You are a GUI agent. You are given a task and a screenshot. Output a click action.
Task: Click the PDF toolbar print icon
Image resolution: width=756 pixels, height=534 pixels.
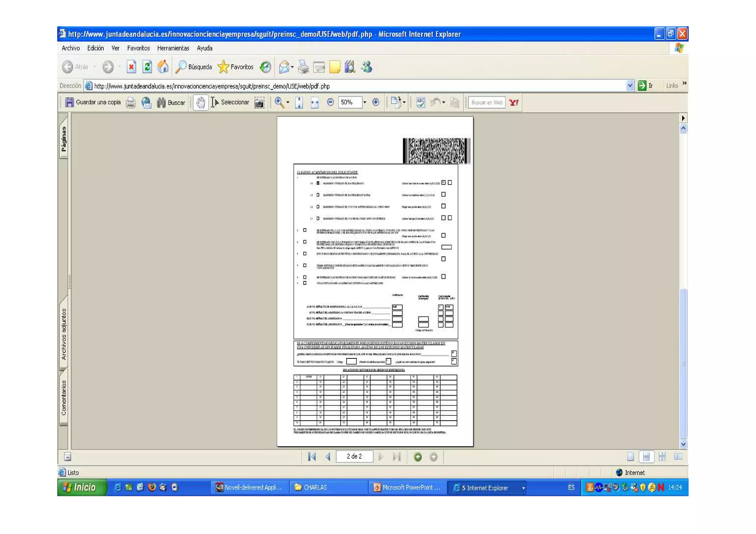click(x=131, y=103)
